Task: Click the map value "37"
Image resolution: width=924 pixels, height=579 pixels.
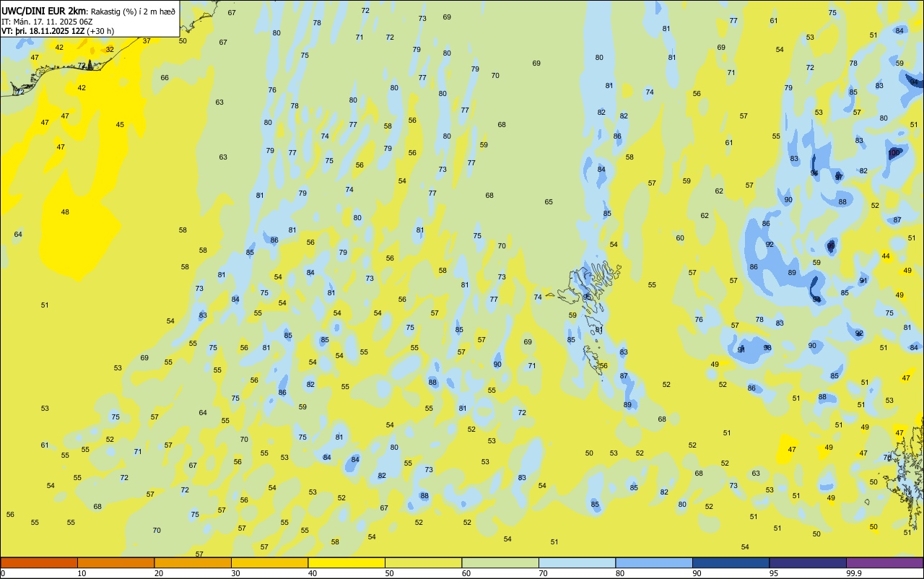Action: click(147, 41)
